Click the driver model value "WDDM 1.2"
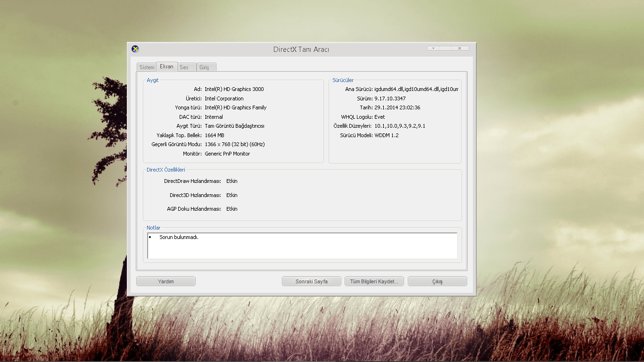Image resolution: width=644 pixels, height=362 pixels. coord(387,135)
